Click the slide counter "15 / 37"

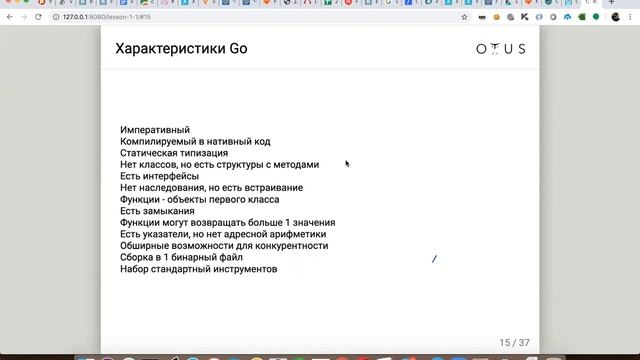514,342
